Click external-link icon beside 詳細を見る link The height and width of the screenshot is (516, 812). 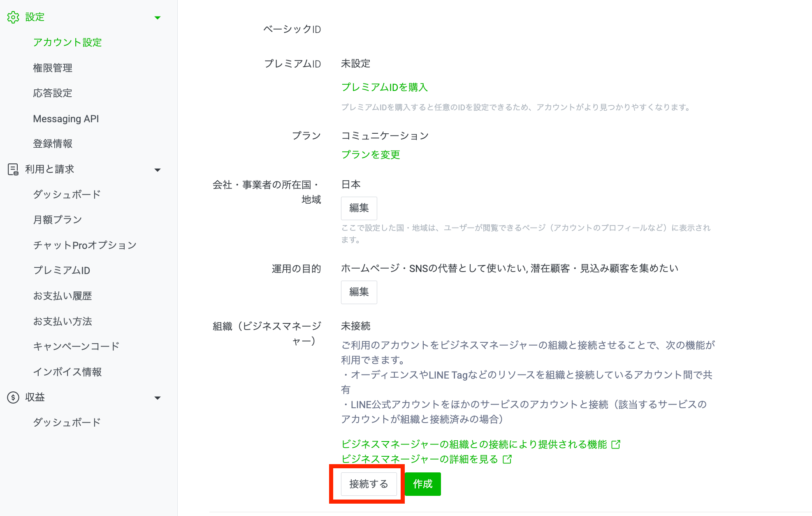(507, 459)
